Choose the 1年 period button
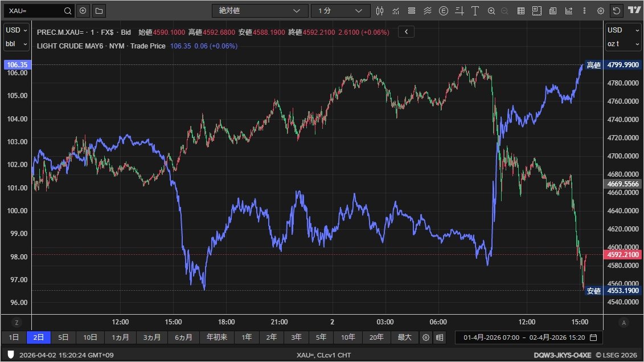The width and height of the screenshot is (644, 362). tap(247, 337)
